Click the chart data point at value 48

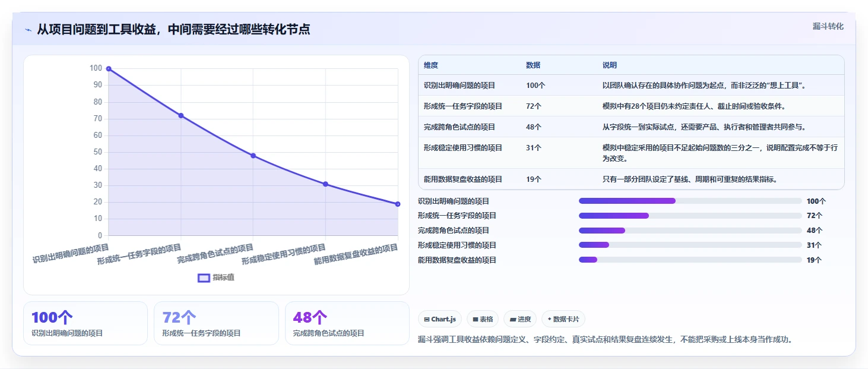tap(253, 156)
